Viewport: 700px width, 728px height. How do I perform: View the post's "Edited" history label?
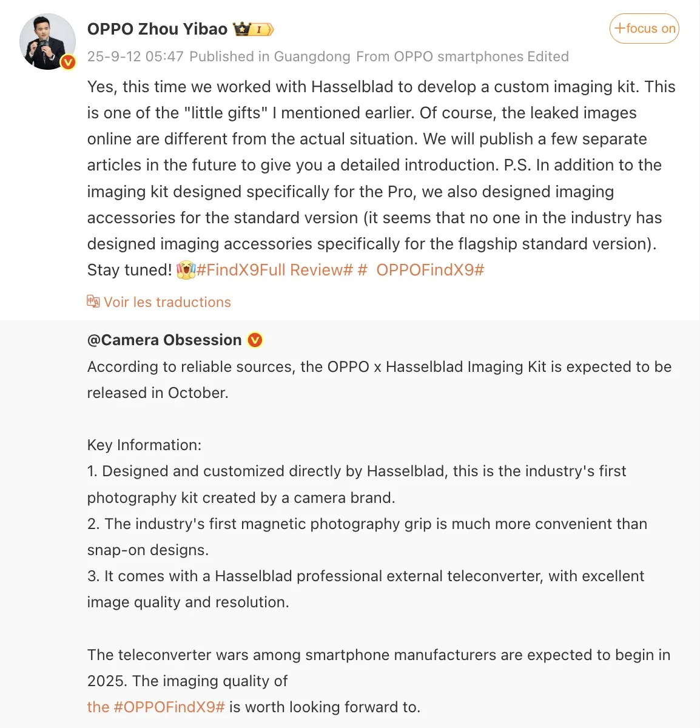pos(548,56)
